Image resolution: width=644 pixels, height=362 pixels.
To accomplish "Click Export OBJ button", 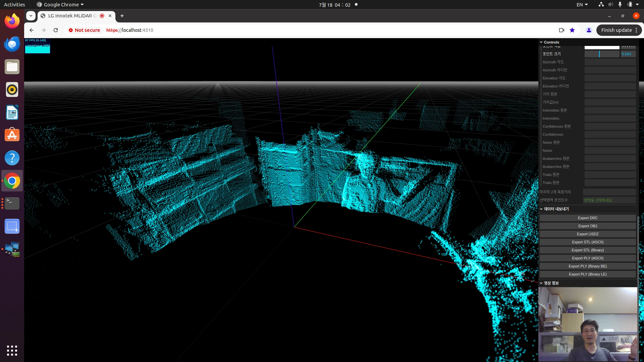I will coord(588,226).
